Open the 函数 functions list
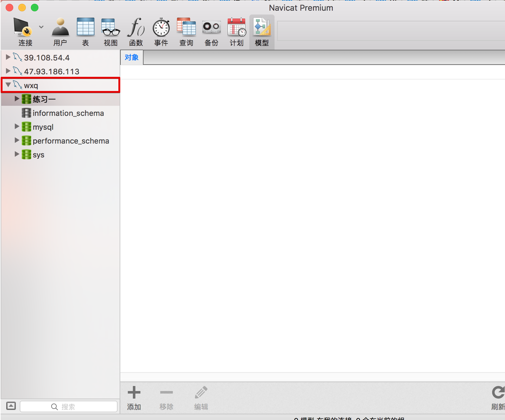505x420 pixels. tap(136, 31)
